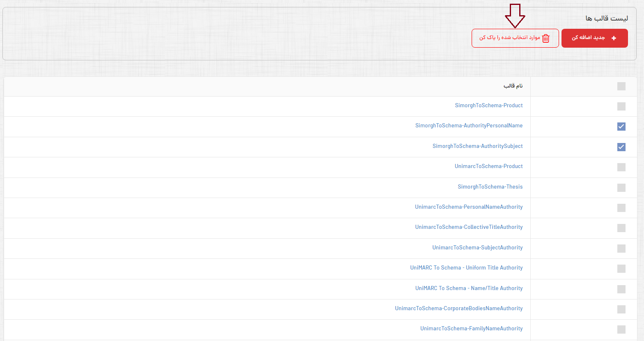644x341 pixels.
Task: Check the UnimarcToSchema-SubjectAuthority checkbox
Action: point(621,249)
